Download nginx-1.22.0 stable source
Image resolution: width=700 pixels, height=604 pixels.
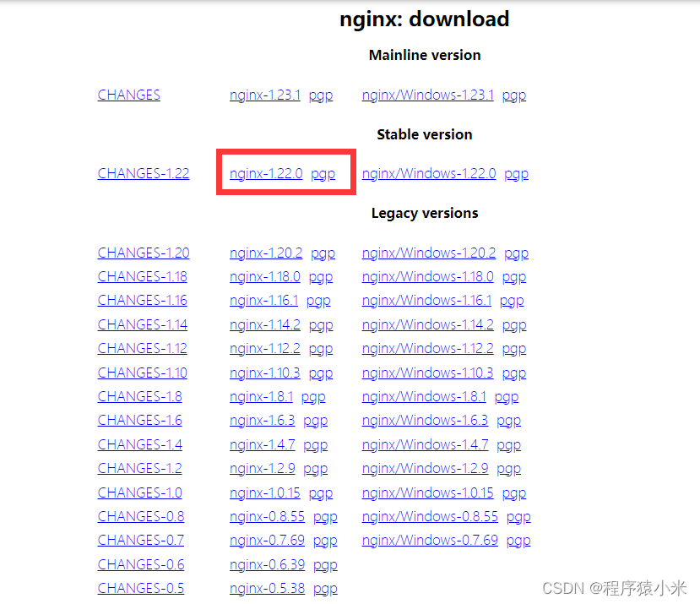point(266,173)
